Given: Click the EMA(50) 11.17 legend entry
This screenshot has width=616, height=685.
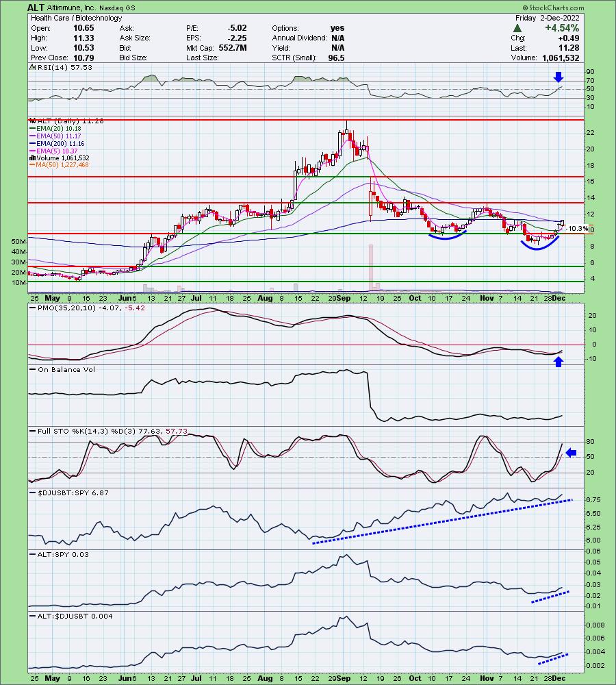Looking at the screenshot, I should click(x=55, y=136).
